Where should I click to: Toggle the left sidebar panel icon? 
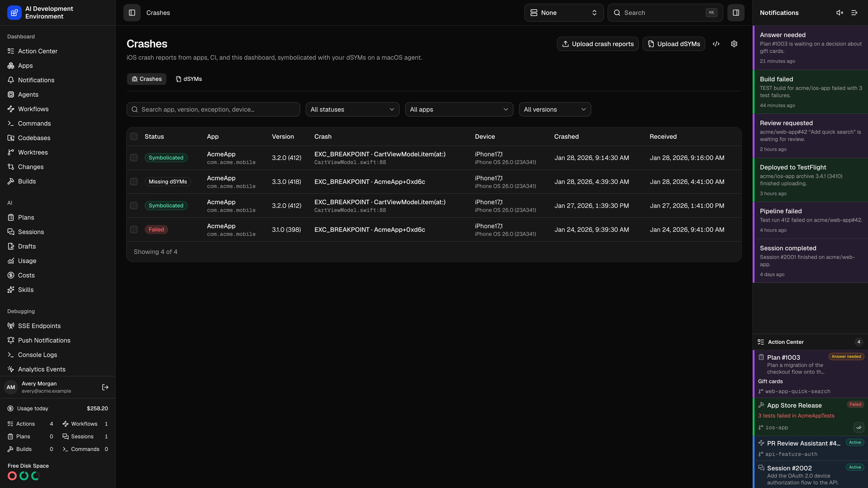click(x=132, y=13)
